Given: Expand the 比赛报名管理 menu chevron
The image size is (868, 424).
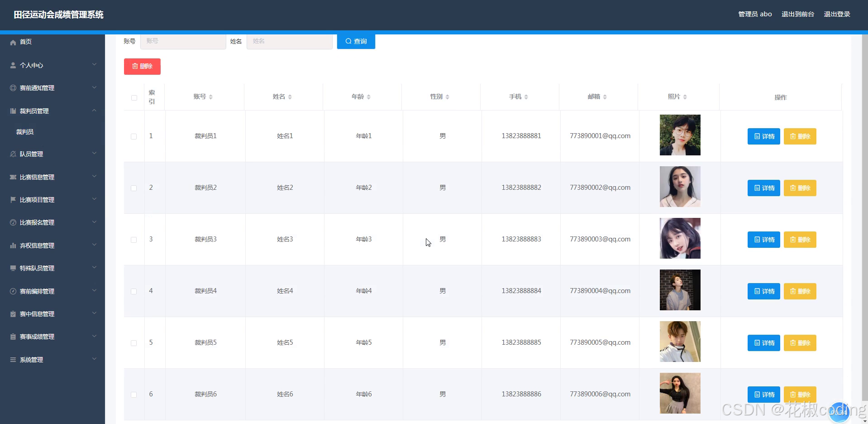Looking at the screenshot, I should [94, 222].
